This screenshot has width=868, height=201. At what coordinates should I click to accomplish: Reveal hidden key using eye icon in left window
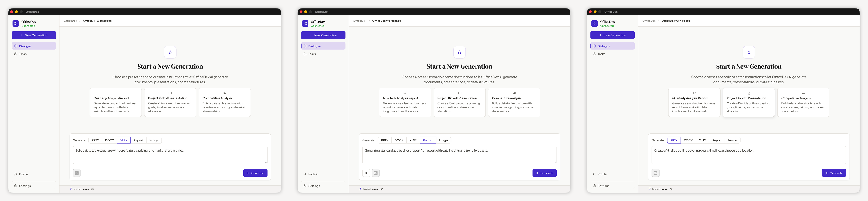[93, 189]
